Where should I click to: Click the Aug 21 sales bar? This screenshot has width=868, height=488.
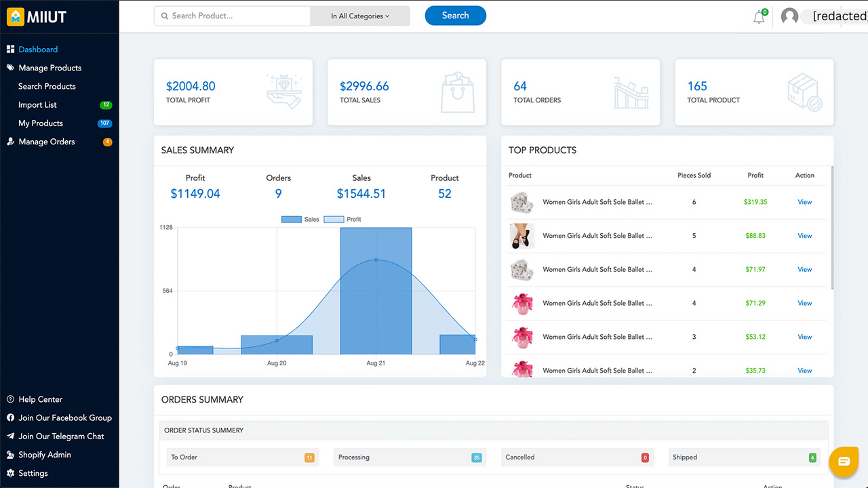pos(376,291)
